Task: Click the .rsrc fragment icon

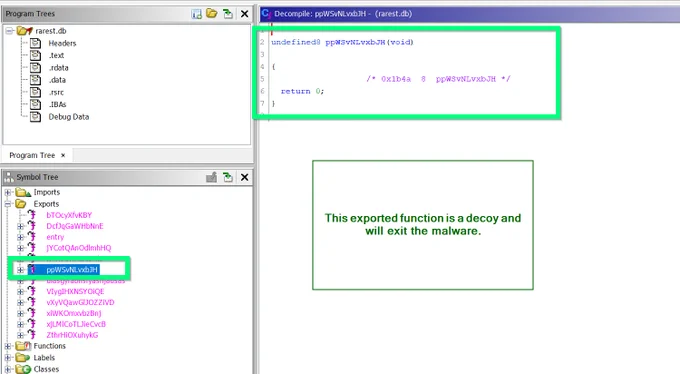Action: 36,92
